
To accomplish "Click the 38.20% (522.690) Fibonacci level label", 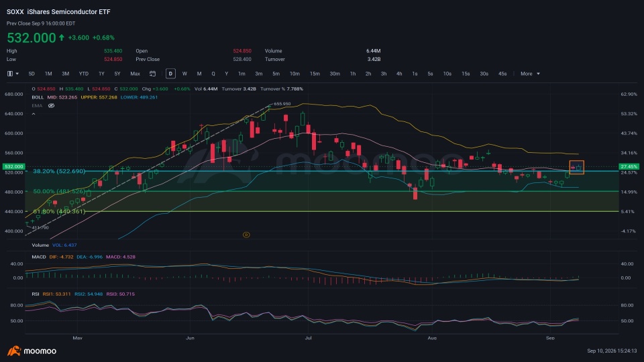I will coord(59,171).
